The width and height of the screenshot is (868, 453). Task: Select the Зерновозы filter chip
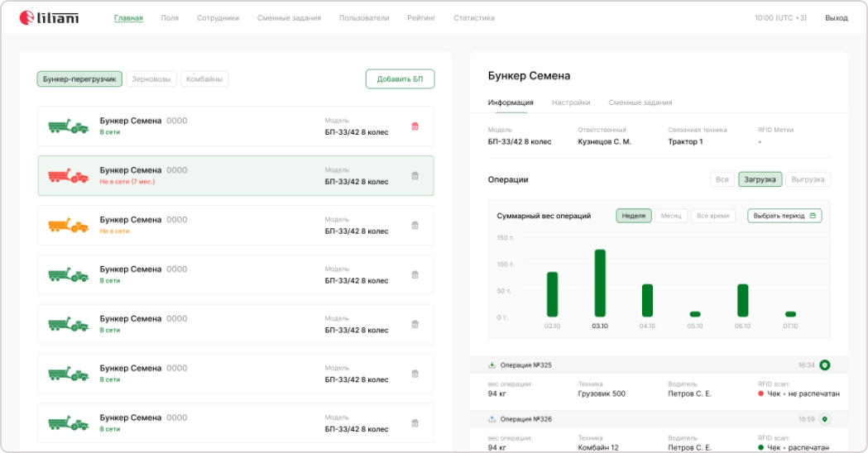pyautogui.click(x=151, y=79)
